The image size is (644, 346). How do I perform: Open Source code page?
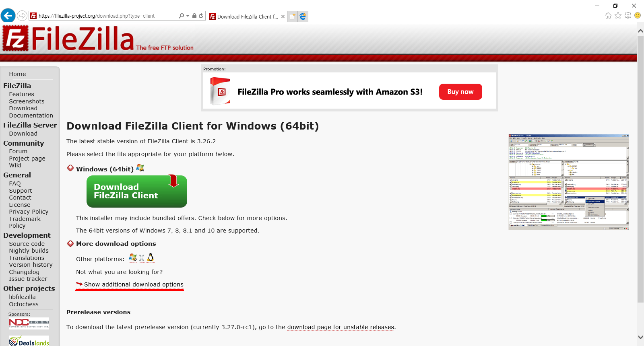click(x=27, y=244)
